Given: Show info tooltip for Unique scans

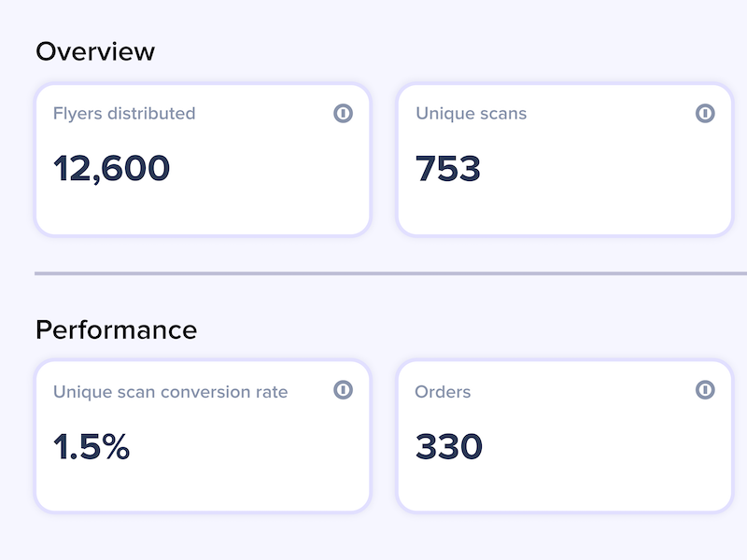Looking at the screenshot, I should [705, 113].
